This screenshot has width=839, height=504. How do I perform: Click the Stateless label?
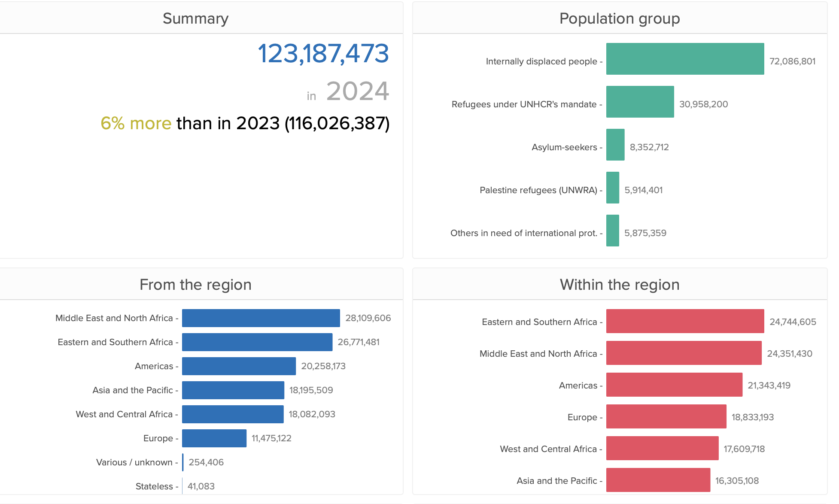(154, 486)
